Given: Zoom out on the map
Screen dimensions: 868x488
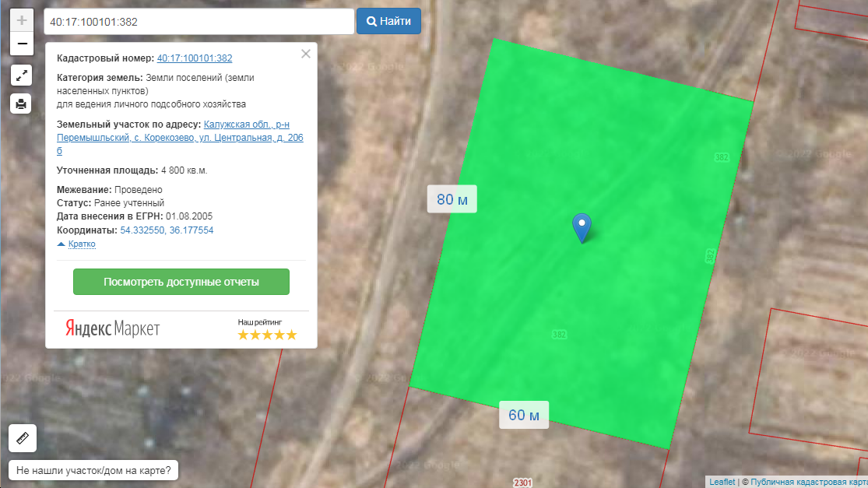Looking at the screenshot, I should 22,44.
